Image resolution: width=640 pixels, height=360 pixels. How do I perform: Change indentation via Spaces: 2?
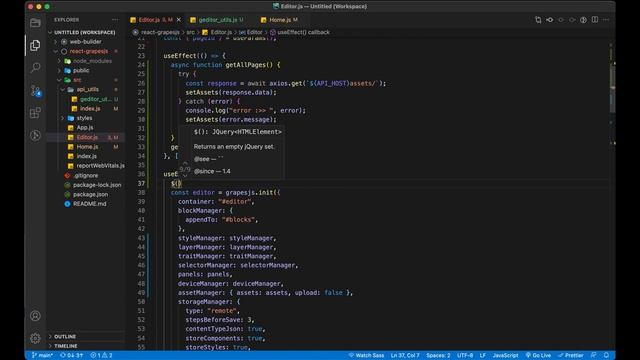438,355
